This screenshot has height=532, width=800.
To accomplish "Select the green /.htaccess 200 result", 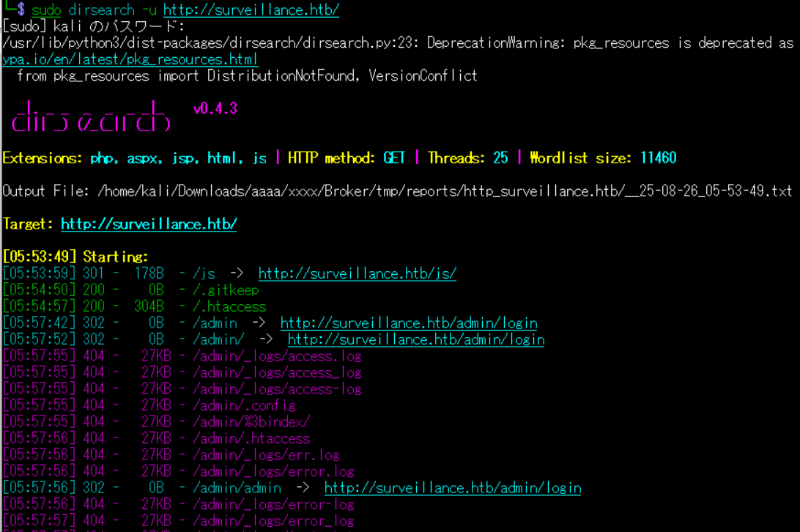I will (x=229, y=307).
